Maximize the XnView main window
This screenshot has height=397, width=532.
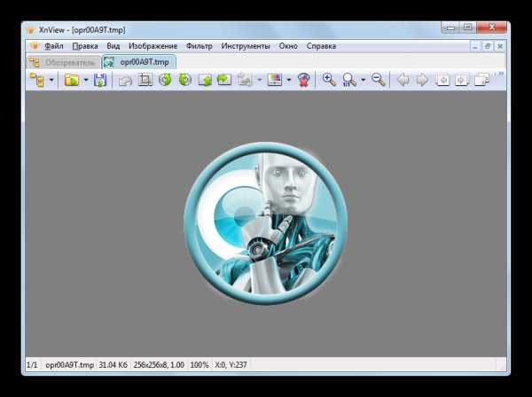(x=467, y=27)
